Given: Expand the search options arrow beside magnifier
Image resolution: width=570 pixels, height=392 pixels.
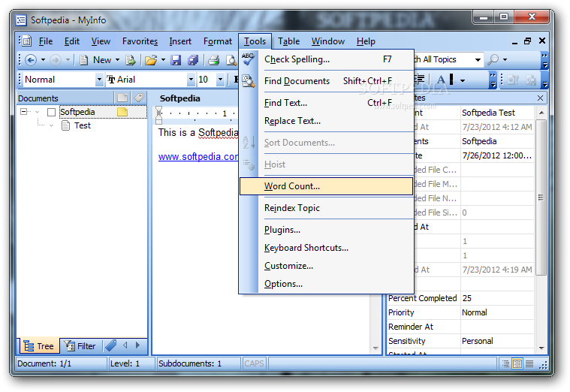Looking at the screenshot, I should coord(505,59).
